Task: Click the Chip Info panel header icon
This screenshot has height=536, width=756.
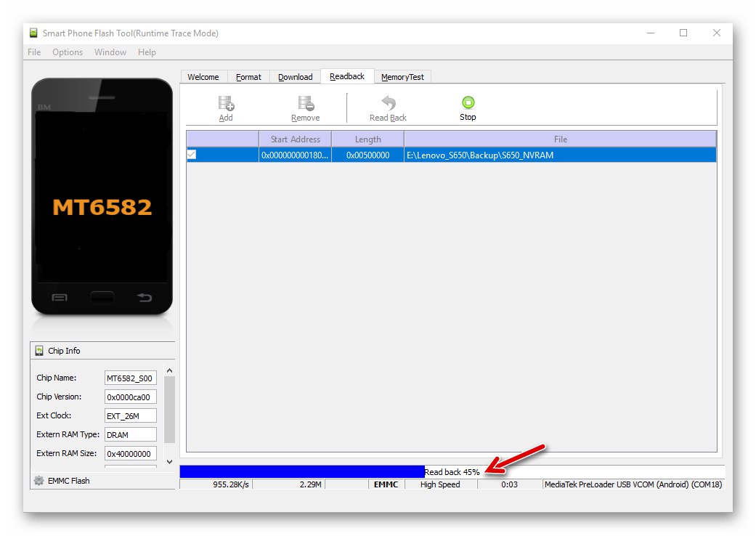Action: (x=38, y=351)
